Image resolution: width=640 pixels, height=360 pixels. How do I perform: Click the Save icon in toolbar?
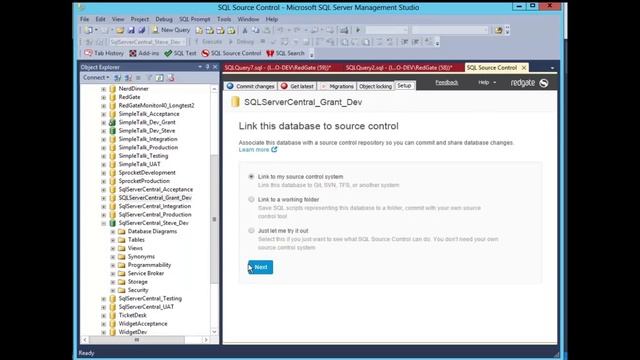point(131,30)
